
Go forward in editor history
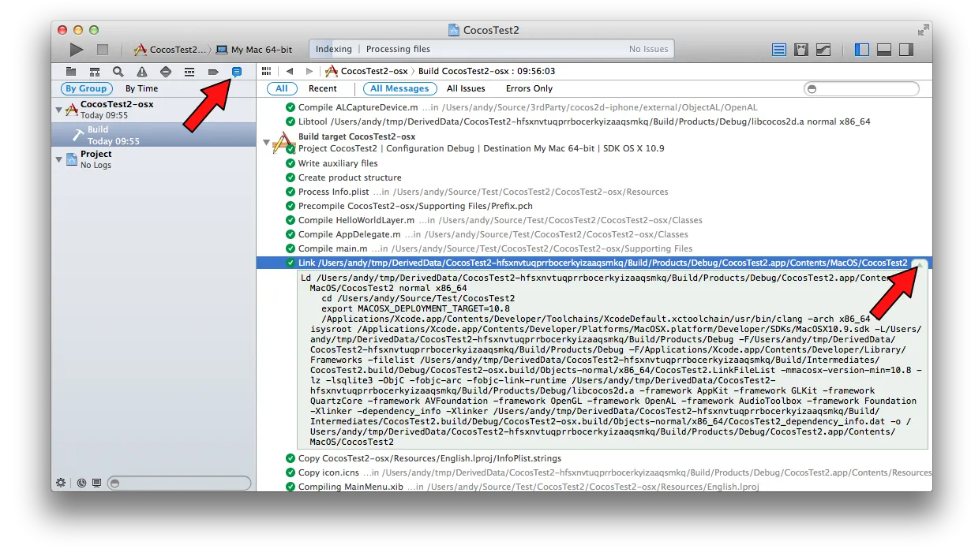coord(309,71)
